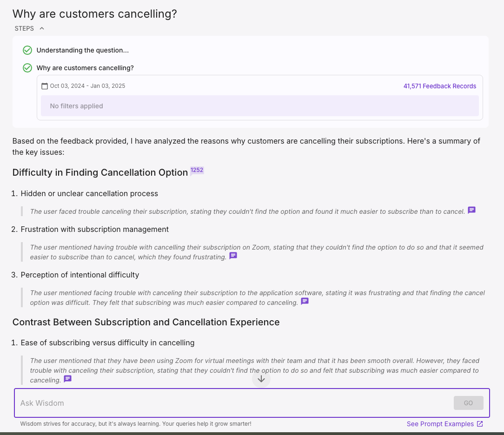The width and height of the screenshot is (504, 435).
Task: Click the 1252 count badge
Action: pyautogui.click(x=197, y=170)
